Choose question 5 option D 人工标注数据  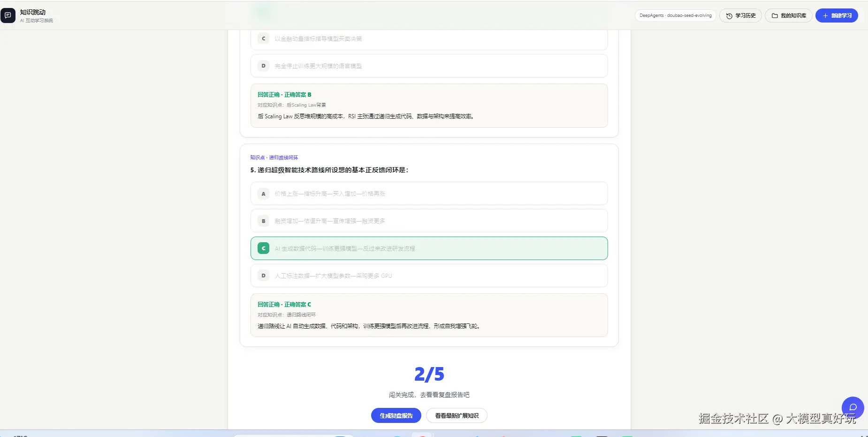pyautogui.click(x=429, y=276)
